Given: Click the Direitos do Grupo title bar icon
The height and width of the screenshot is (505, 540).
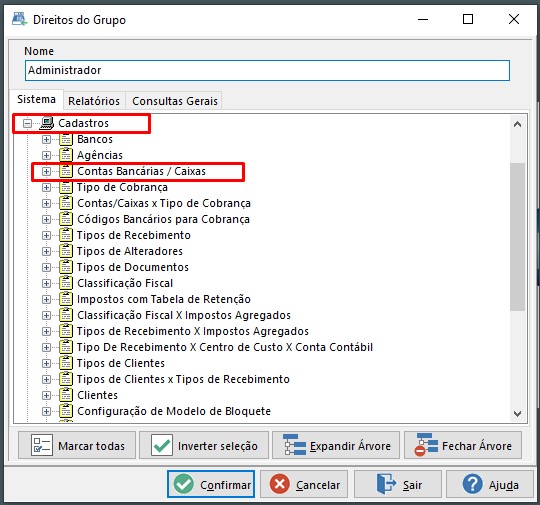Looking at the screenshot, I should click(19, 19).
